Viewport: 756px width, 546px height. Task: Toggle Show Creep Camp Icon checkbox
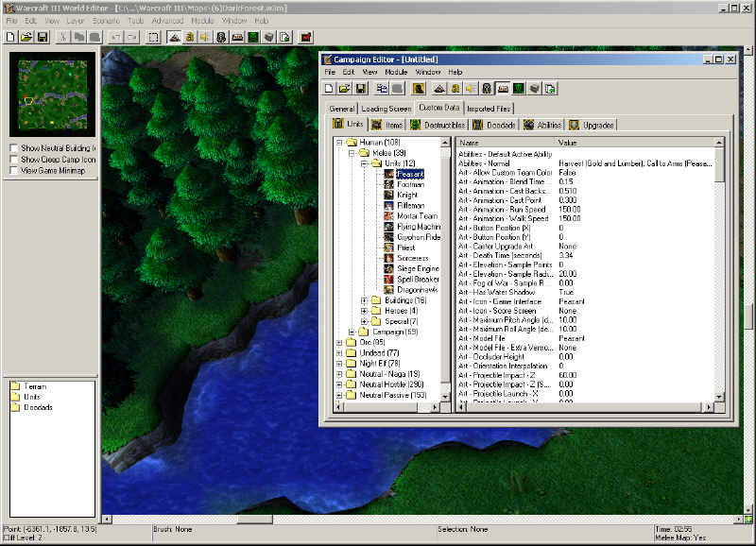point(14,159)
